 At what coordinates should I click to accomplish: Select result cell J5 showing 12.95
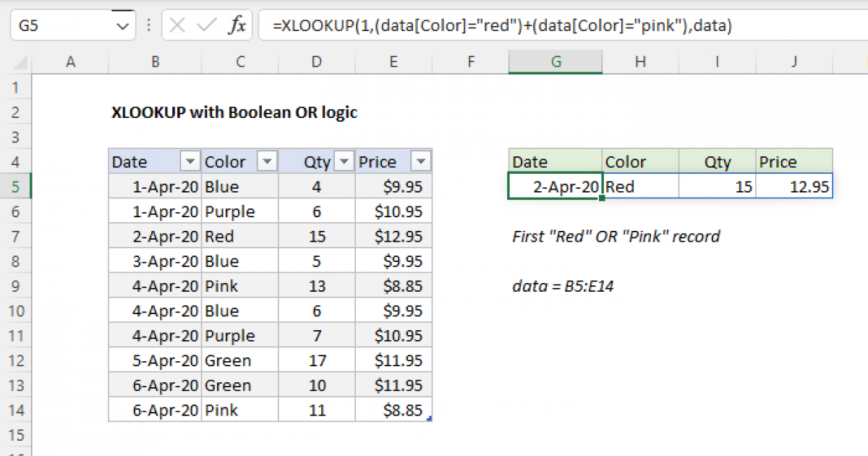794,187
